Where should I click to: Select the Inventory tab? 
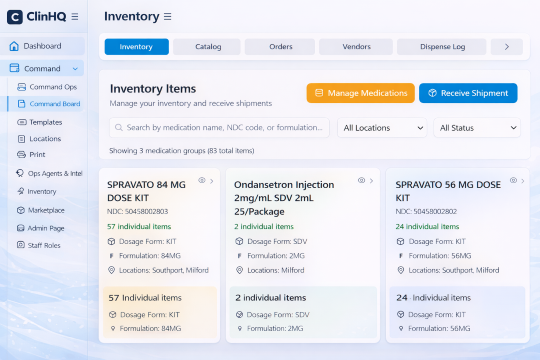(137, 47)
